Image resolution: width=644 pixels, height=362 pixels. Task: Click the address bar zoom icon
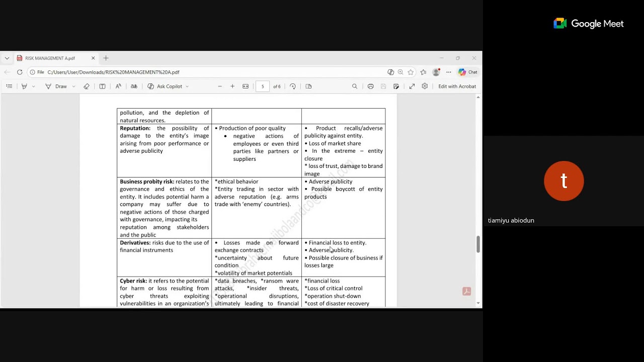pyautogui.click(x=400, y=72)
